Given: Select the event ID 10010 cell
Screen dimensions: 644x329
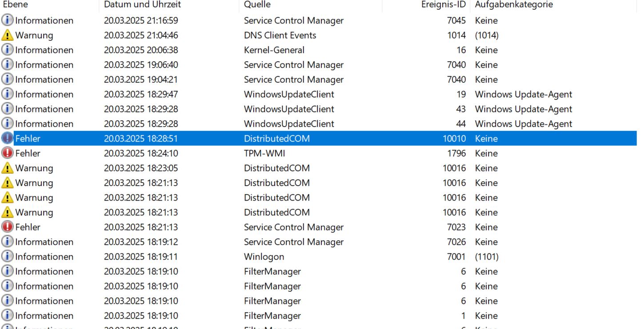Looking at the screenshot, I should 454,139.
